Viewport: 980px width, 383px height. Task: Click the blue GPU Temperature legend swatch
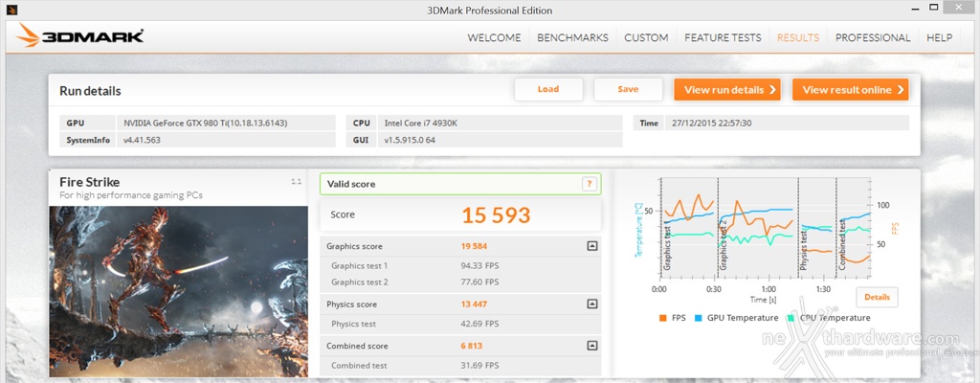tap(698, 318)
